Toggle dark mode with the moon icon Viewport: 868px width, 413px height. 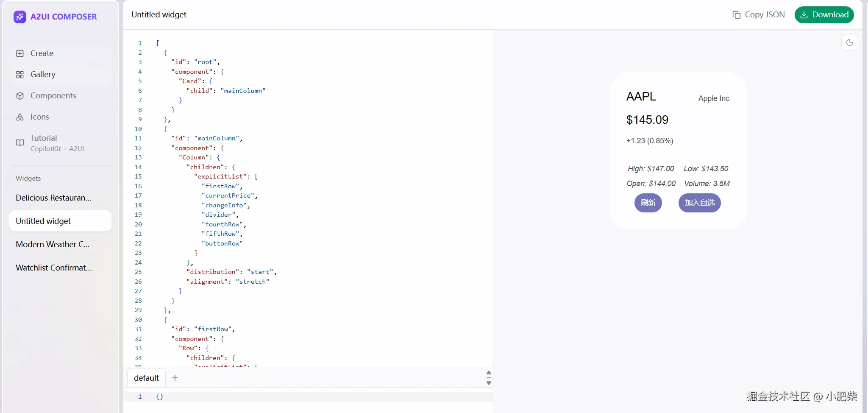tap(850, 42)
